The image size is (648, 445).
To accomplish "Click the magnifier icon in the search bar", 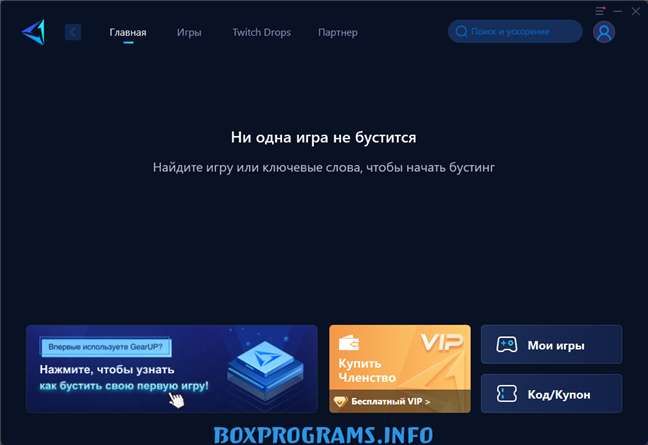I will 461,32.
